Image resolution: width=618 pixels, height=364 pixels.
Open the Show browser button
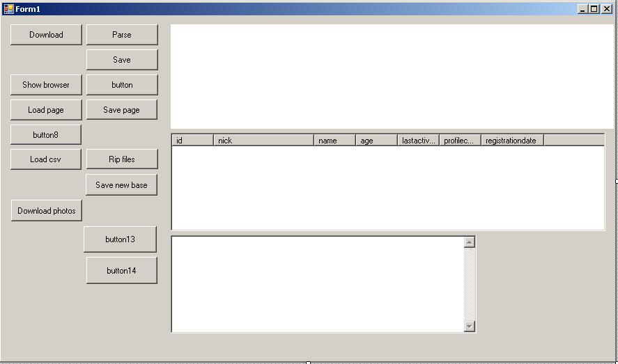[46, 85]
